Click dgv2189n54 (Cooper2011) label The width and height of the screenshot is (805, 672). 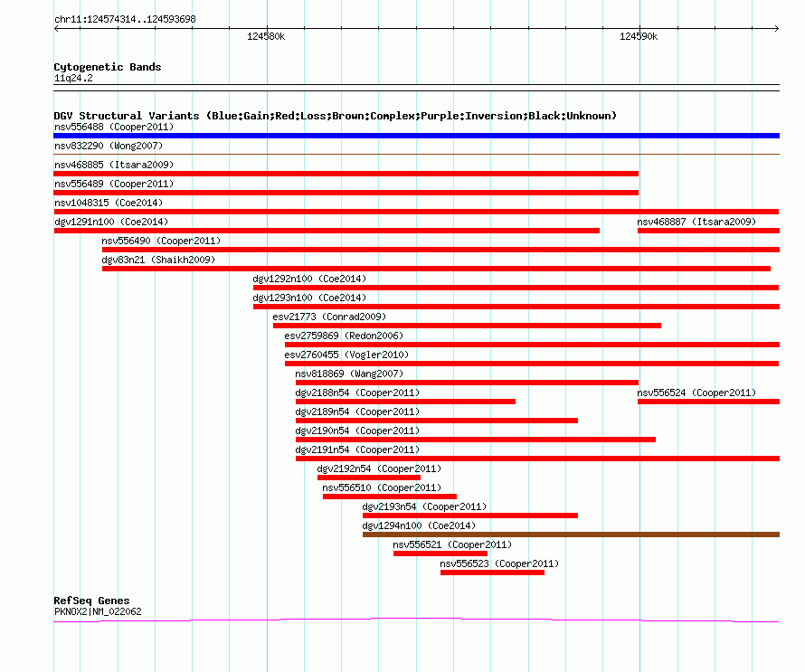click(x=357, y=412)
